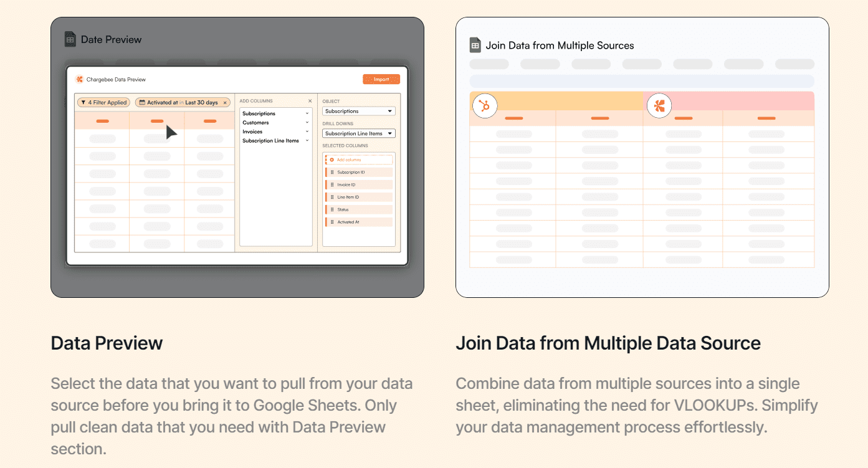Remove the Activated at Last 30 days filter
This screenshot has height=468, width=868.
pyautogui.click(x=225, y=103)
